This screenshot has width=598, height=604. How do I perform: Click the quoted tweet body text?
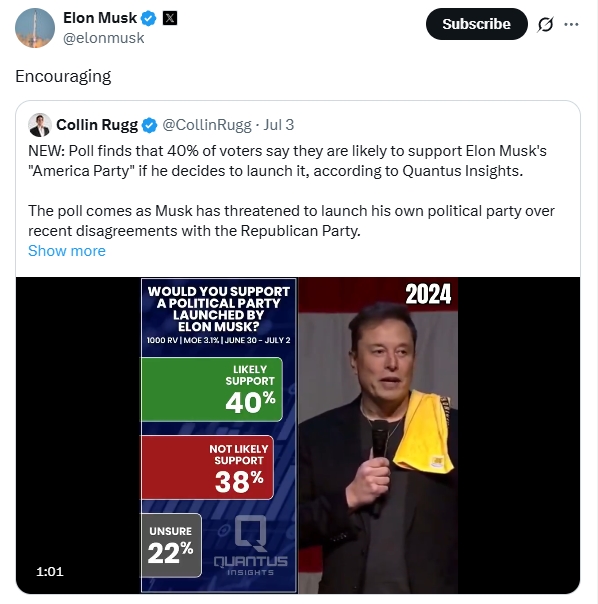point(291,191)
